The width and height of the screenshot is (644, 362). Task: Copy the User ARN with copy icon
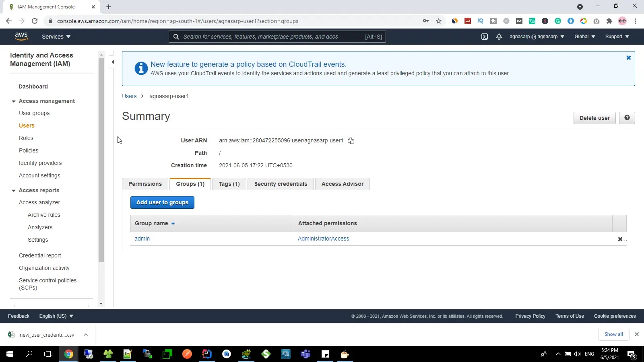coord(351,141)
